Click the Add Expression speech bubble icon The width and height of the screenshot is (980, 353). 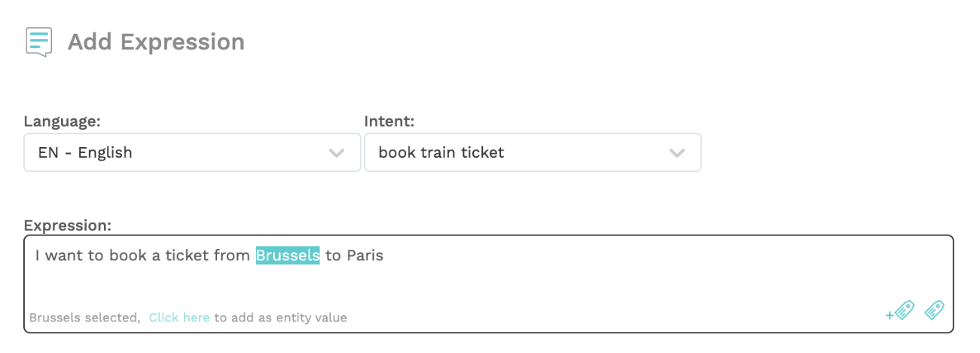[38, 42]
